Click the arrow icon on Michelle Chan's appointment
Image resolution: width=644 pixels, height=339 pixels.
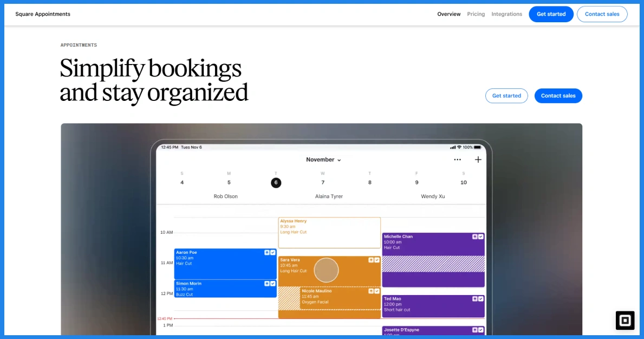coord(475,236)
